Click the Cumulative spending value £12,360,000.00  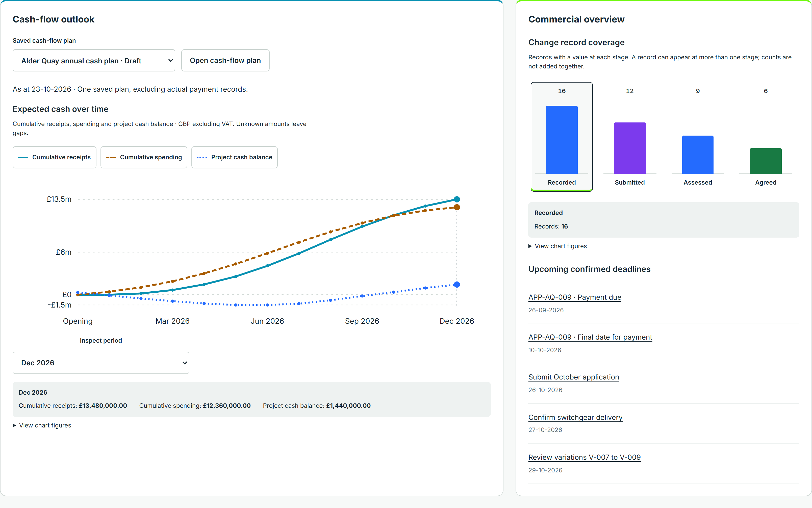227,405
